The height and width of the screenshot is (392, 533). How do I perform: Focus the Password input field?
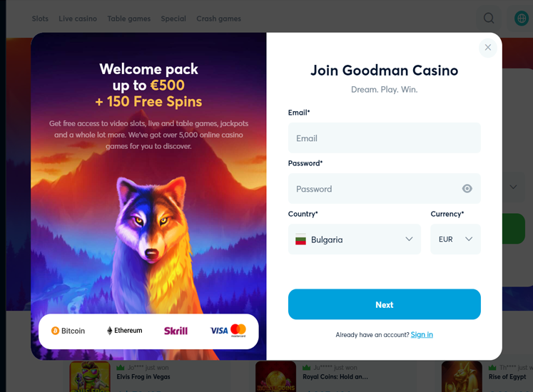[375, 189]
